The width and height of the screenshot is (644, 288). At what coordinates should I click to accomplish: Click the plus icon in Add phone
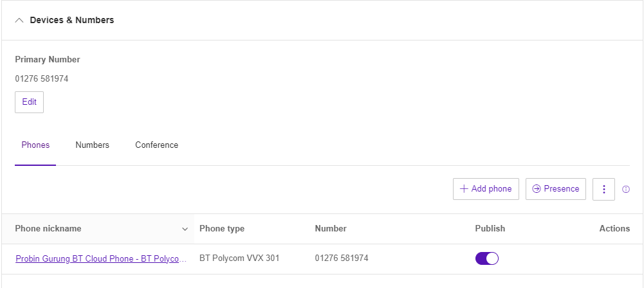coord(464,189)
